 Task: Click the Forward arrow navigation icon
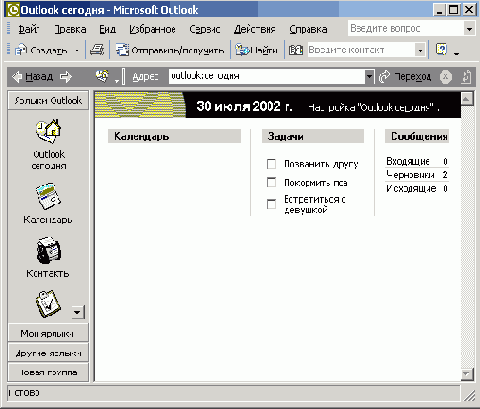pyautogui.click(x=66, y=77)
